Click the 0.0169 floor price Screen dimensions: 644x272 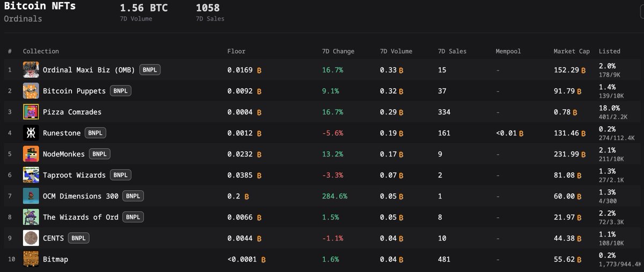coord(240,70)
